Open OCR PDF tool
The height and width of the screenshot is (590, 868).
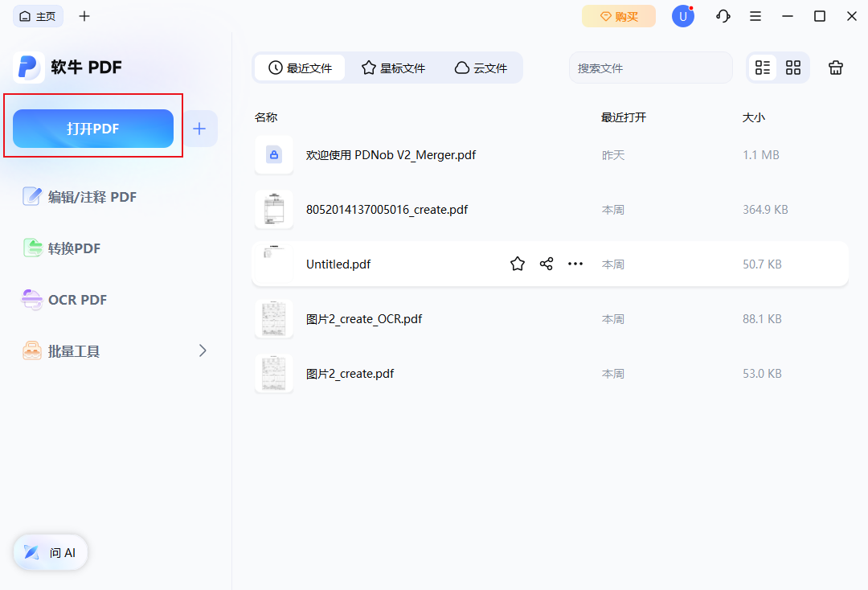coord(64,300)
